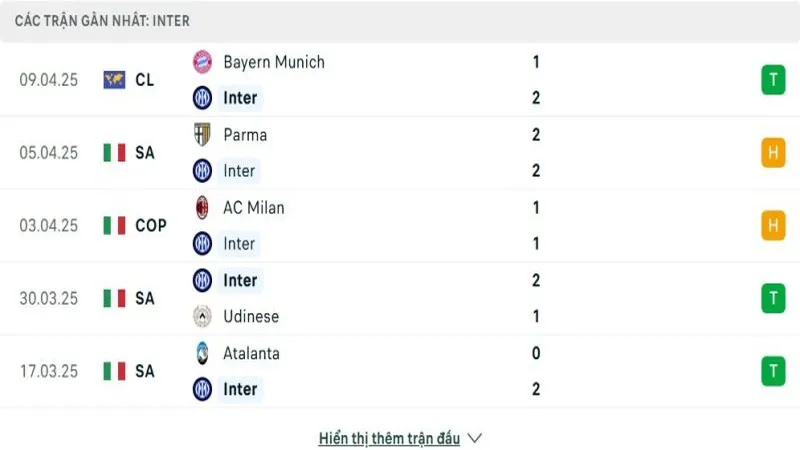Click the Italy flag on the 05.04.25 row
This screenshot has width=800, height=450.
[x=114, y=153]
